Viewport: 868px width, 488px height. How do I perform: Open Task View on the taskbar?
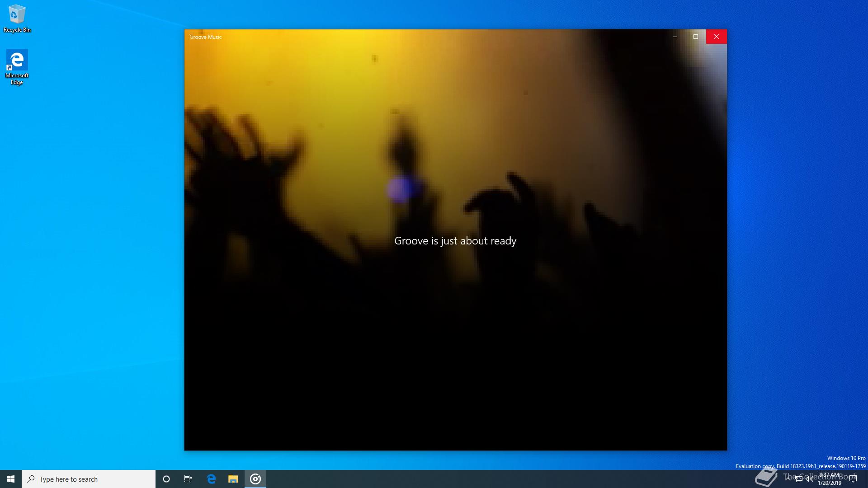pyautogui.click(x=188, y=479)
